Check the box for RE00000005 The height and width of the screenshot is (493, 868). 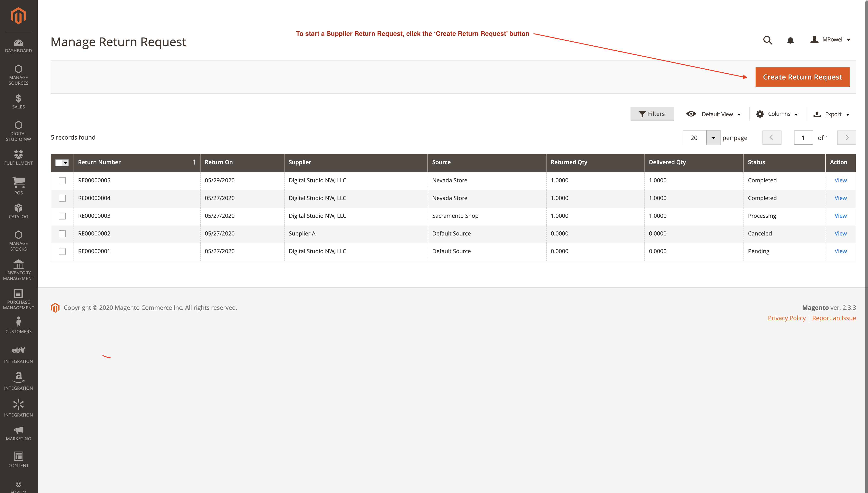[62, 180]
